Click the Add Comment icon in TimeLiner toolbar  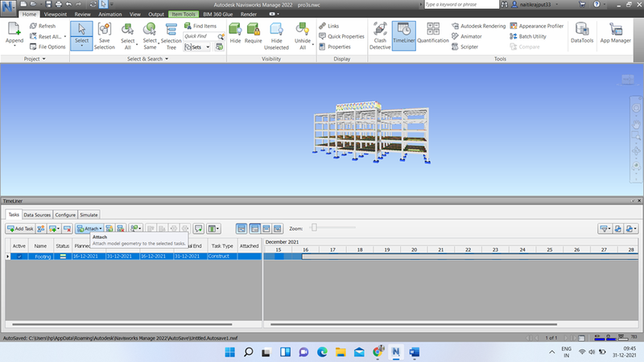point(198,228)
